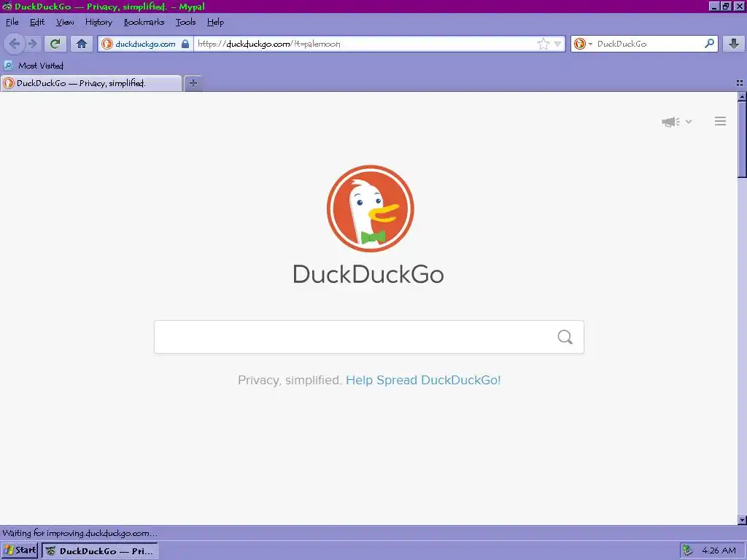The width and height of the screenshot is (747, 560).
Task: Click the address bar URL field
Action: (x=365, y=44)
